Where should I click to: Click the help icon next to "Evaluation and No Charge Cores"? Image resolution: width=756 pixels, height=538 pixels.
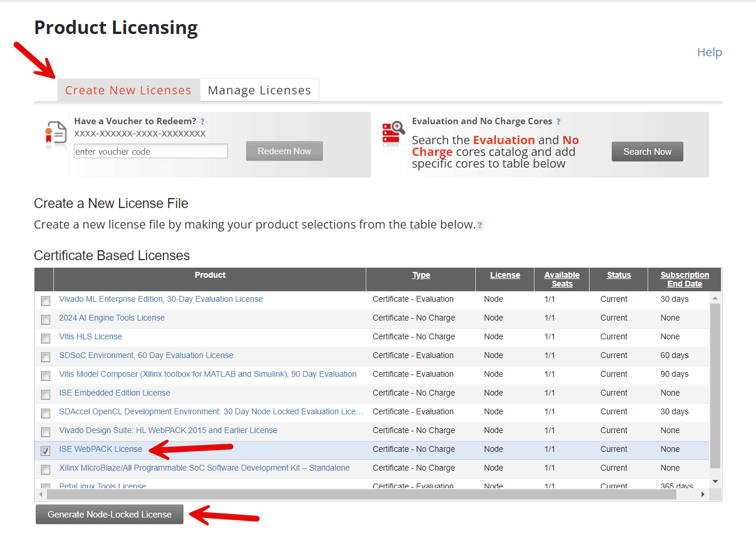point(557,121)
